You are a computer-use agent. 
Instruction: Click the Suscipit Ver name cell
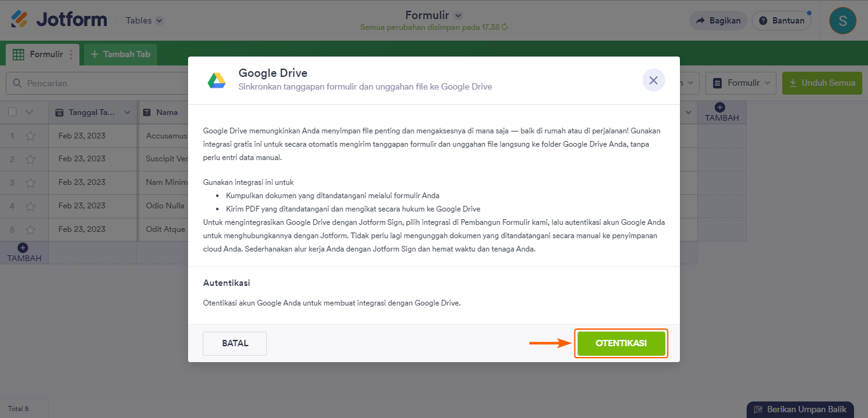pyautogui.click(x=163, y=159)
